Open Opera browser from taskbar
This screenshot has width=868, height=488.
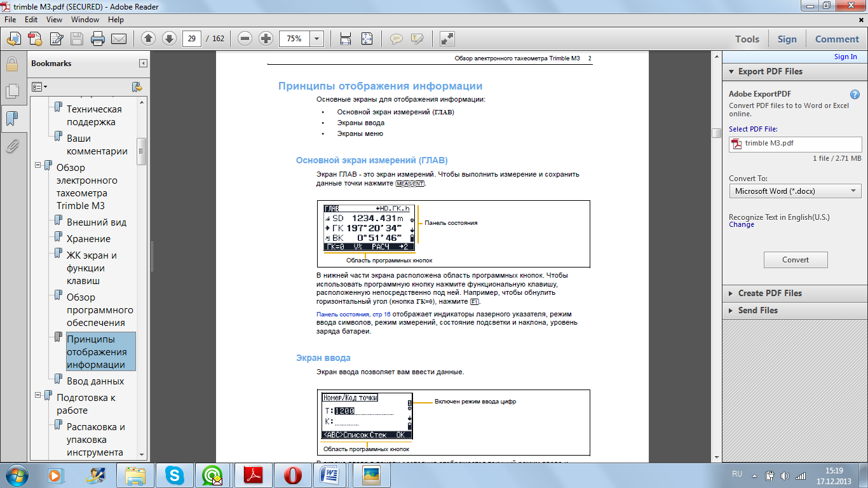(x=293, y=475)
